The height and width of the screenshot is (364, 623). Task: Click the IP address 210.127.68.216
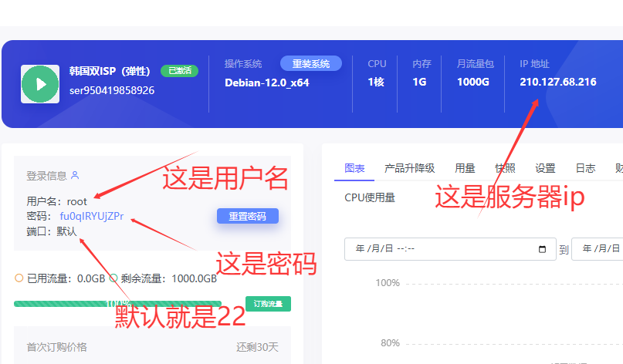[x=557, y=83]
